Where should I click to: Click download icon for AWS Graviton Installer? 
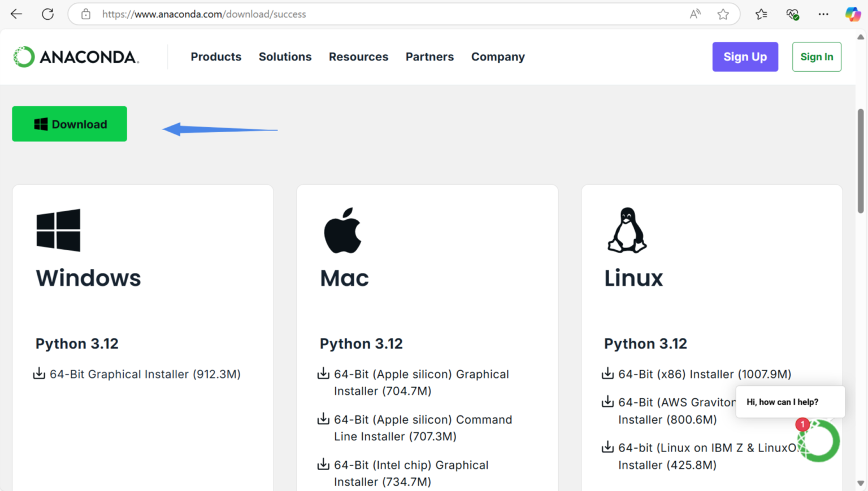coord(607,402)
